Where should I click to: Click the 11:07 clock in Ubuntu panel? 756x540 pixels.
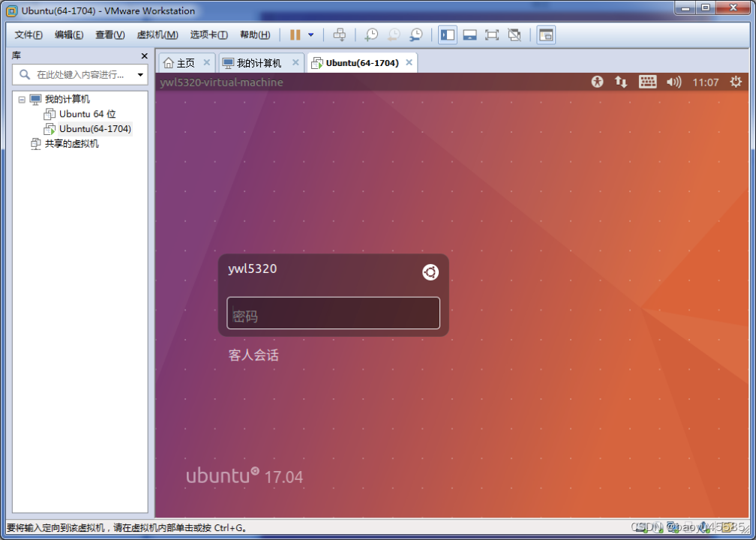[x=705, y=82]
